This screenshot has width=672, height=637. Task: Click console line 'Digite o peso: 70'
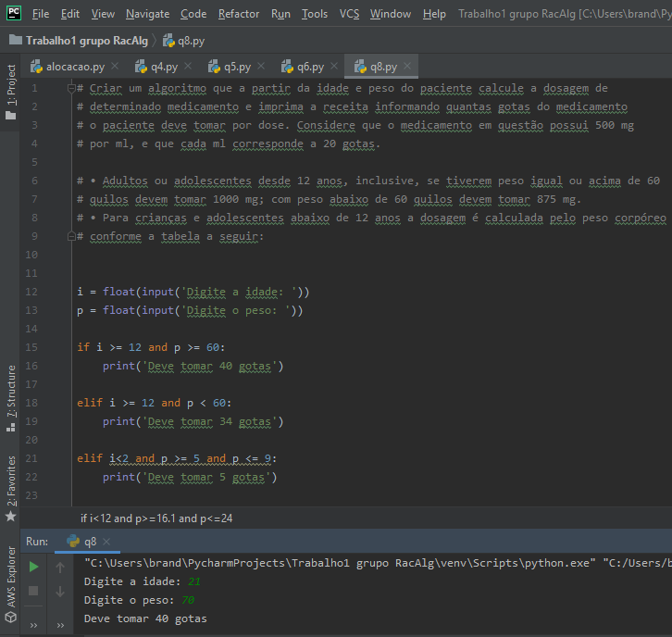[139, 600]
